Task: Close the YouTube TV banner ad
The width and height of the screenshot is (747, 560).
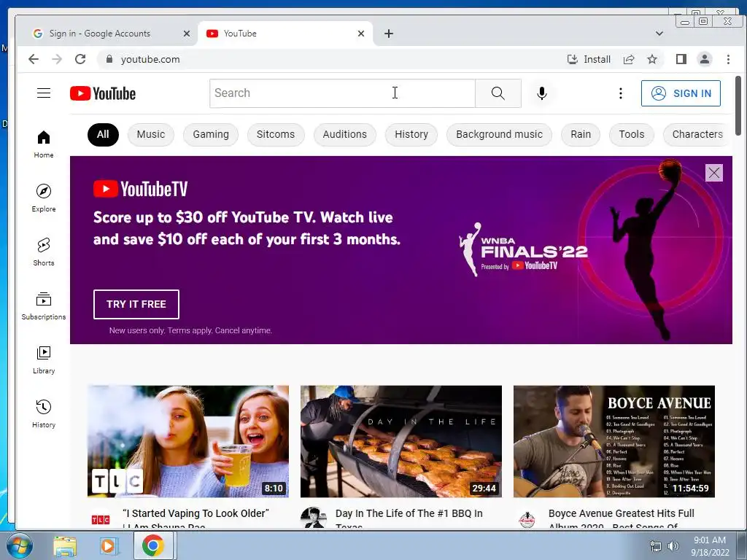Action: pyautogui.click(x=713, y=173)
